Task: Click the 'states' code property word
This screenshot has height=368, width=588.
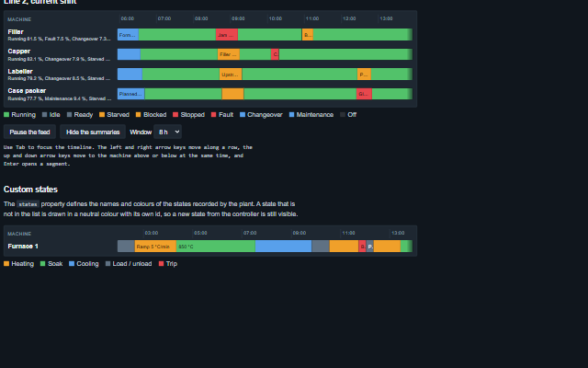Action: tap(28, 204)
